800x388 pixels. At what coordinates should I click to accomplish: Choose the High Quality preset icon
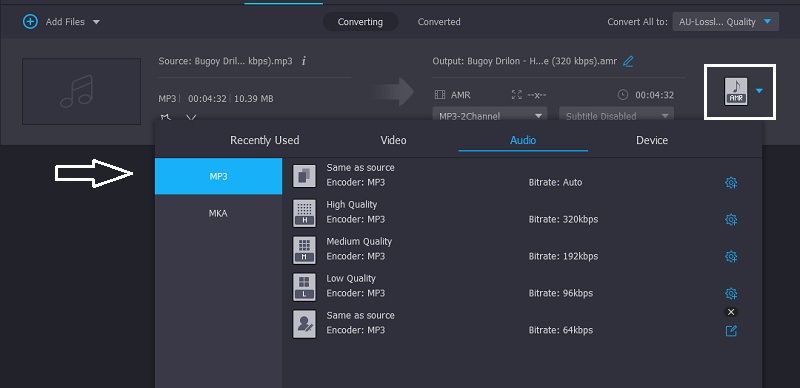tap(304, 213)
